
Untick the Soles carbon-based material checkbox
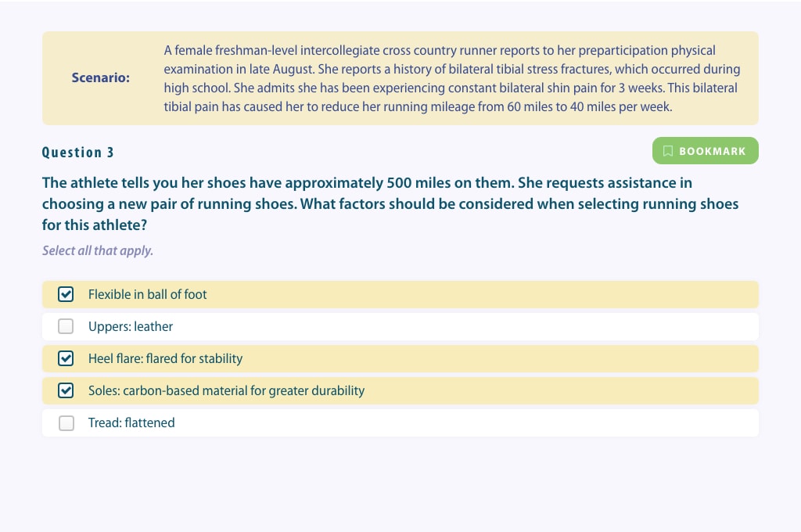pos(66,391)
